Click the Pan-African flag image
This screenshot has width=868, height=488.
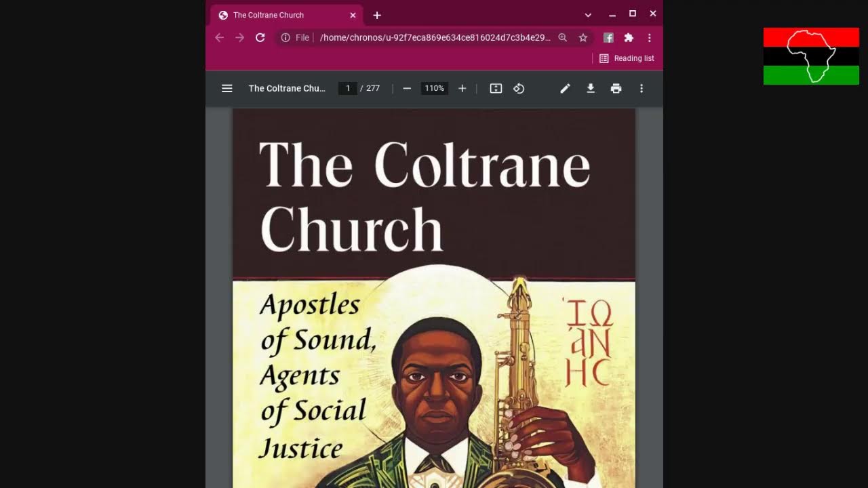811,56
